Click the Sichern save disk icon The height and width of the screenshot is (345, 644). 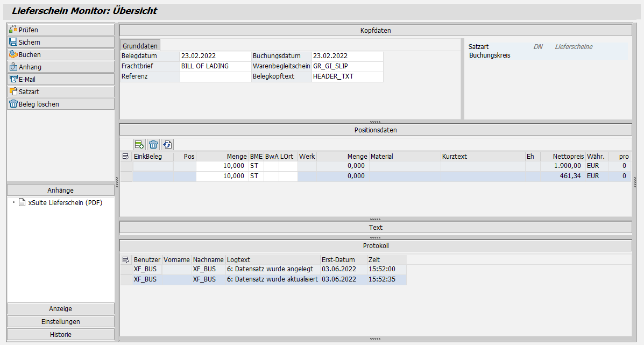tap(13, 42)
